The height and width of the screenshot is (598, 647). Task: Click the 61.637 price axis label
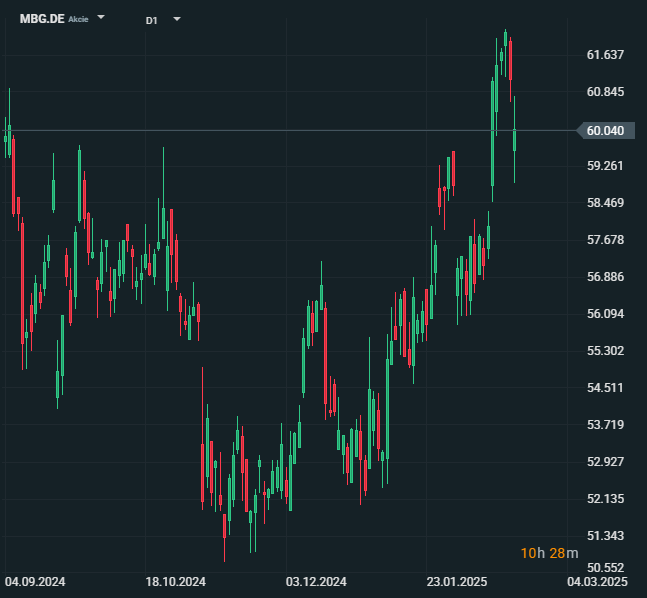pos(605,55)
